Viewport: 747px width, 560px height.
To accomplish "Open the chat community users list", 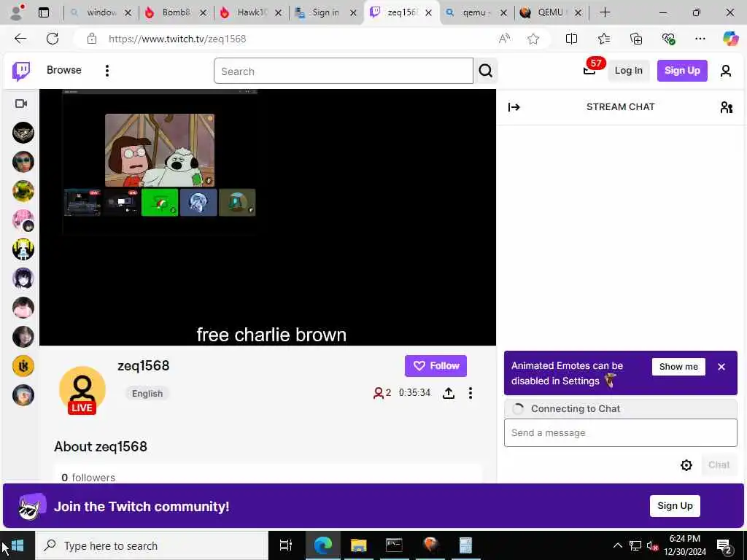I will 726,107.
